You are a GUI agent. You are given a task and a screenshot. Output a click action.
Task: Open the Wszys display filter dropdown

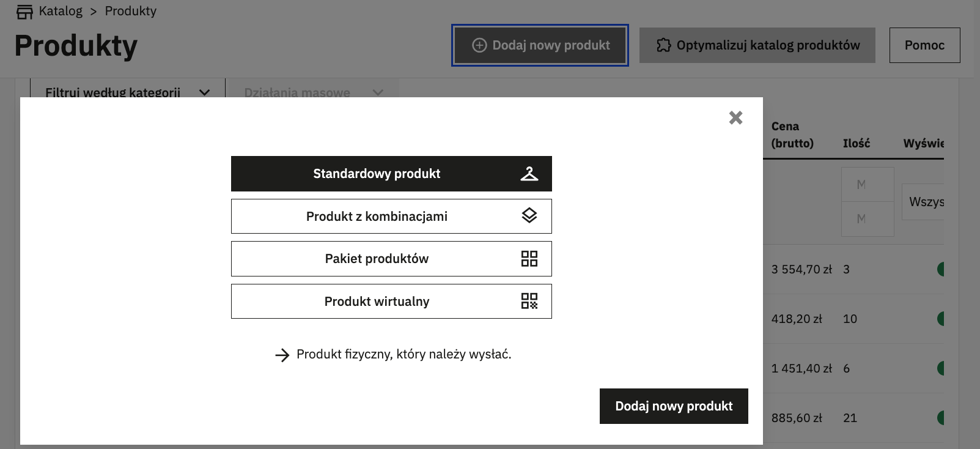923,202
